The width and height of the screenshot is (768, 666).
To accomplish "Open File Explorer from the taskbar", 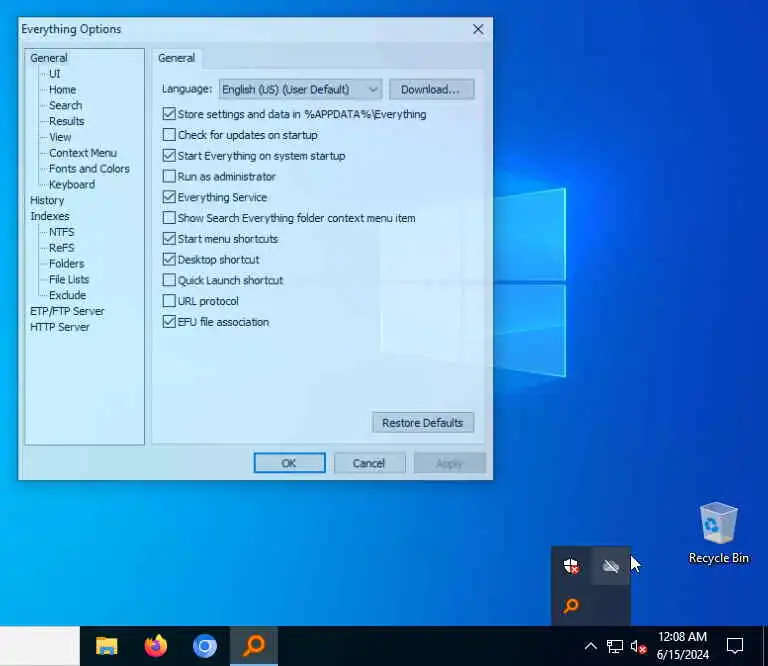I will coord(106,646).
